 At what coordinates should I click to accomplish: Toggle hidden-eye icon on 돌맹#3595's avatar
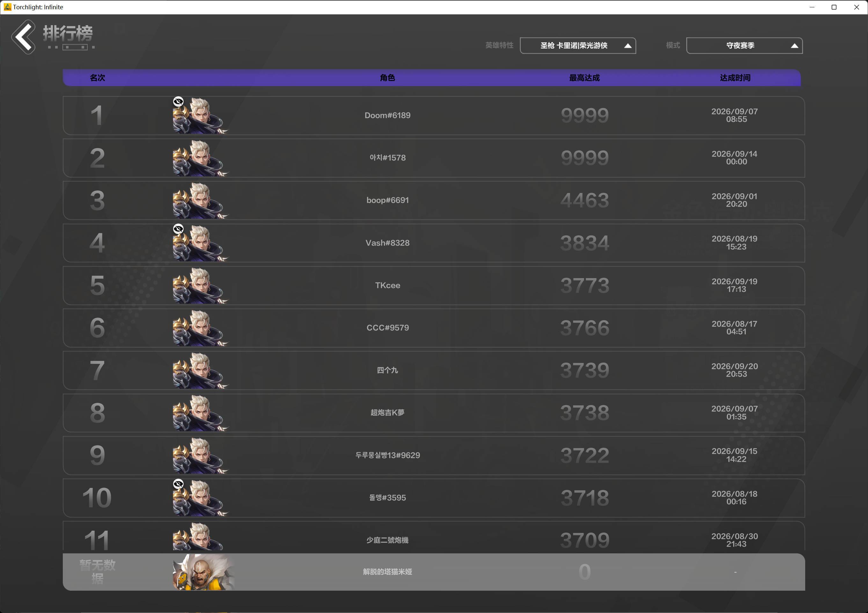(179, 484)
